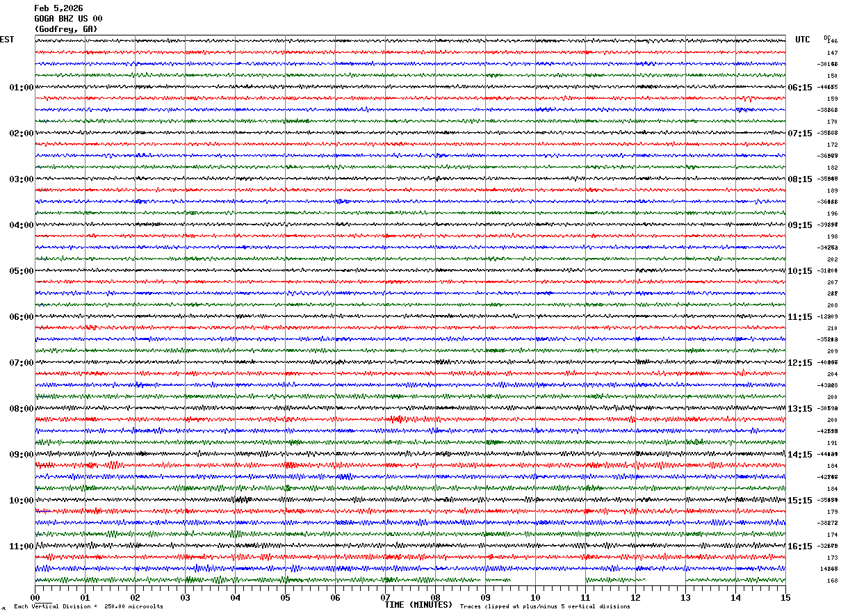Click the location label '(Godfrey, GA)'
Image resolution: width=841 pixels, height=616 pixels.
[66, 29]
